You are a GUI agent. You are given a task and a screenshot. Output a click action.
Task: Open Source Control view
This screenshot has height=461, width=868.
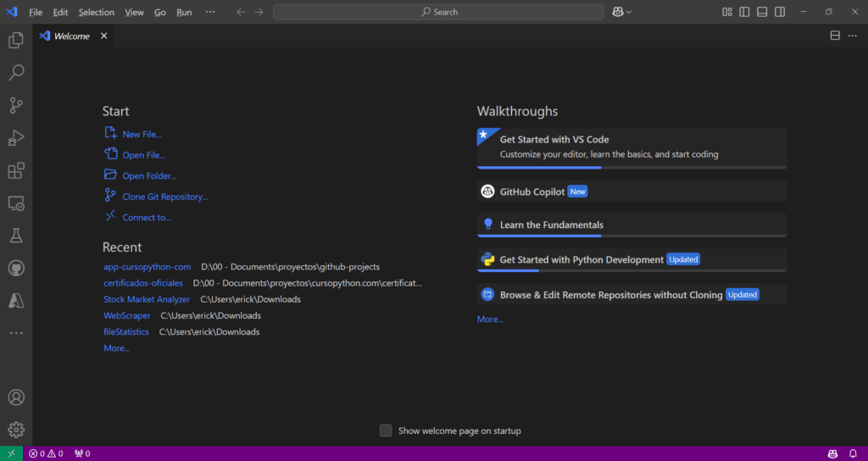(16, 105)
